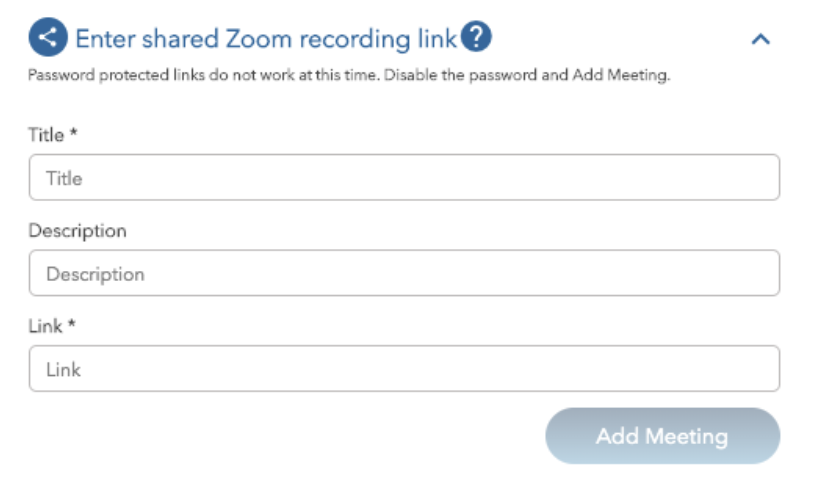Collapse the section using the up chevron

click(760, 39)
